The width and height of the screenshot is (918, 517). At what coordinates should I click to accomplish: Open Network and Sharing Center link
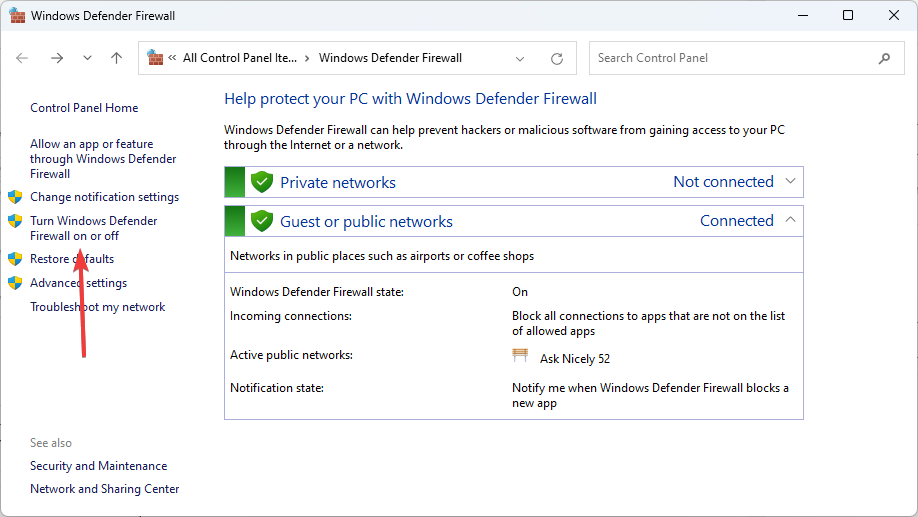[x=105, y=489]
